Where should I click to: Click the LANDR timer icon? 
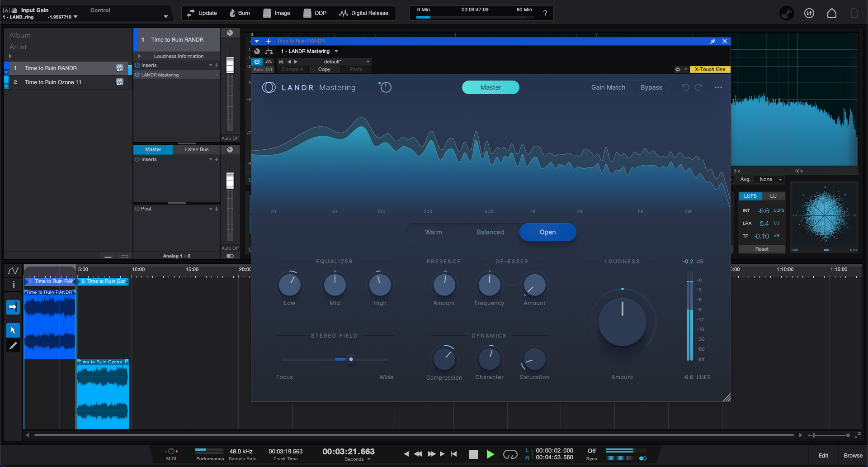385,87
